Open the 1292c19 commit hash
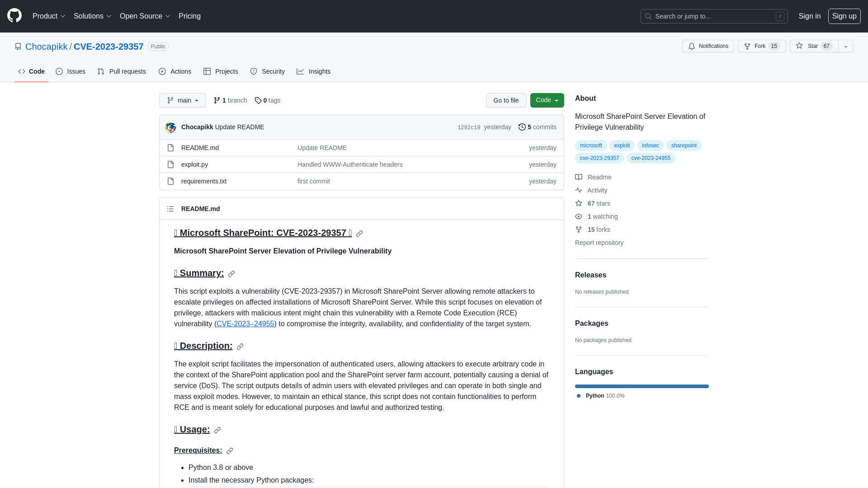 469,127
